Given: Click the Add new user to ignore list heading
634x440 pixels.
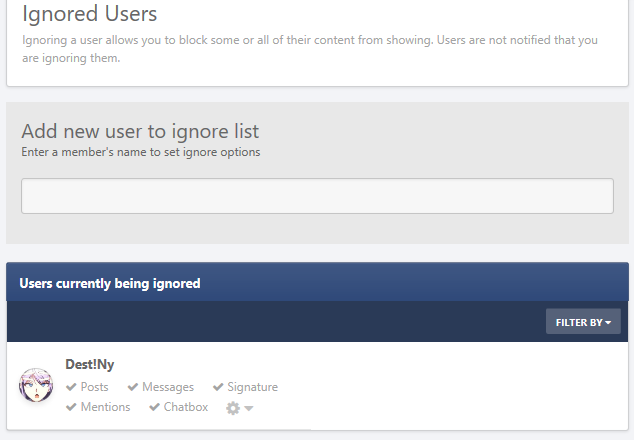Looking at the screenshot, I should click(x=140, y=131).
